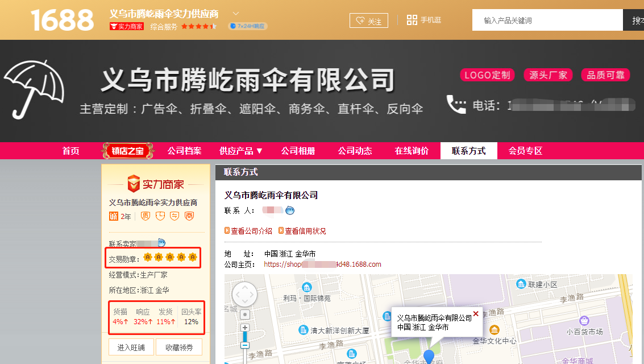
Task: Focus the product keyword search field
Action: click(547, 20)
